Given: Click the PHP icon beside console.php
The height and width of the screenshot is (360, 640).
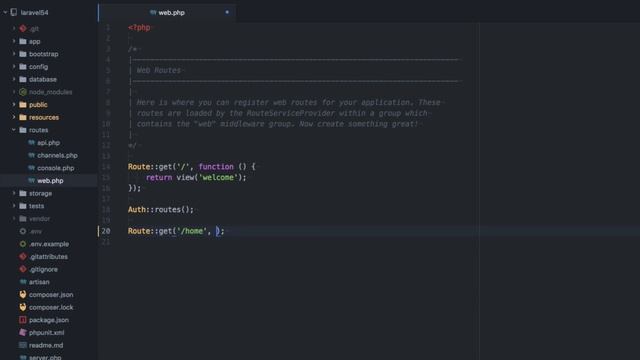Looking at the screenshot, I should pos(31,168).
